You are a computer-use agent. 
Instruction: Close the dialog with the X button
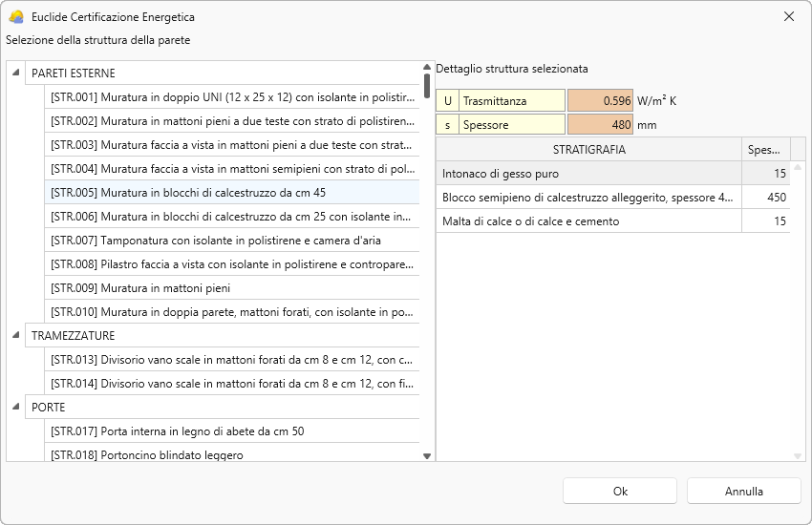(x=788, y=16)
